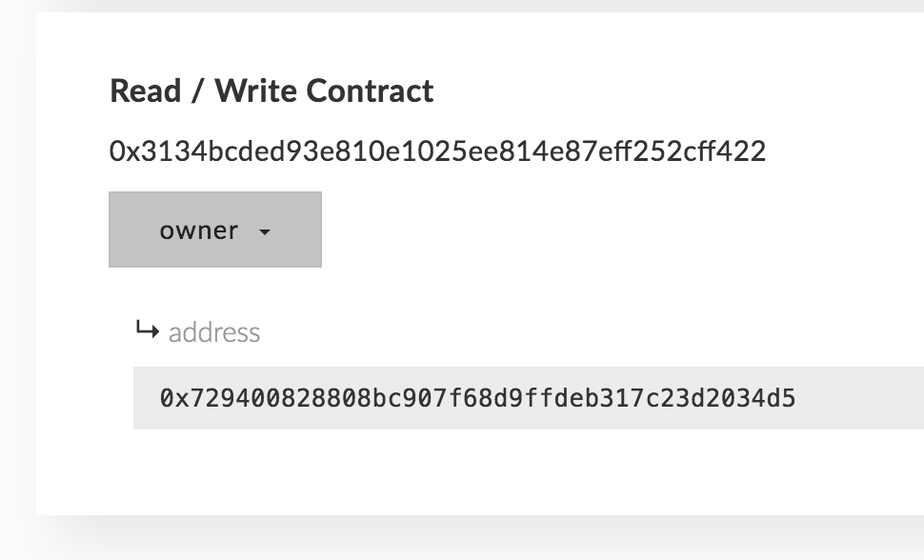Click the gray address return type label
The width and height of the screenshot is (924, 560).
pos(214,332)
